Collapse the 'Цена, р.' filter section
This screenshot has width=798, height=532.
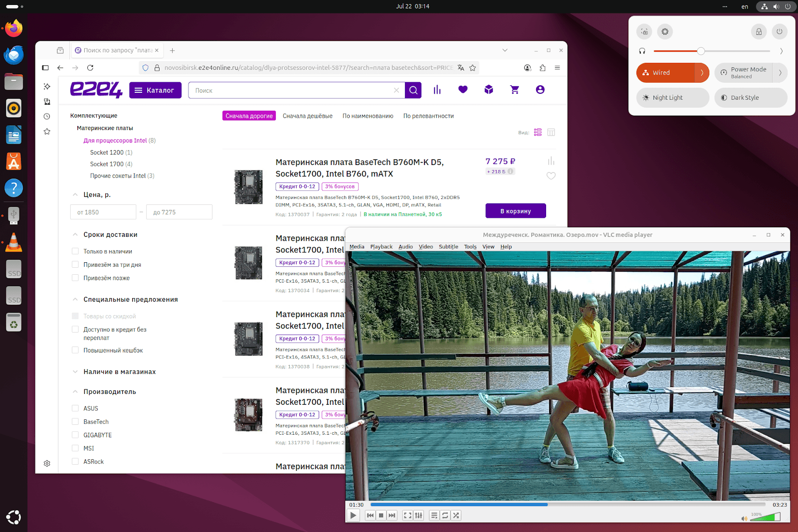tap(75, 195)
